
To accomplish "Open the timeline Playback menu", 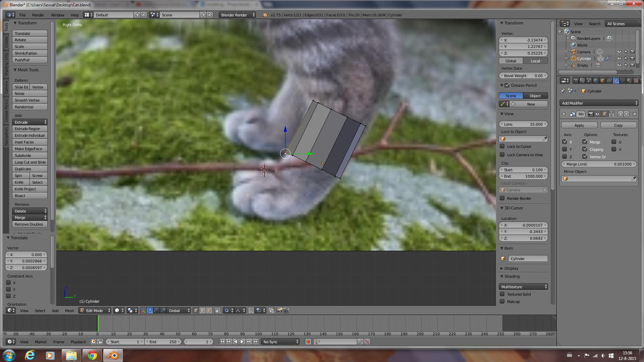I will click(78, 342).
